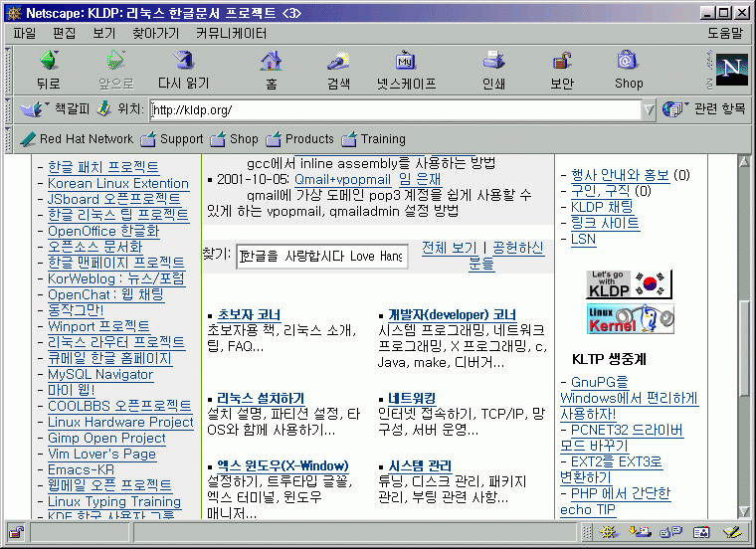Open Newsgroups component bar icon
Viewport: 756px width, 549px height.
pos(670,532)
